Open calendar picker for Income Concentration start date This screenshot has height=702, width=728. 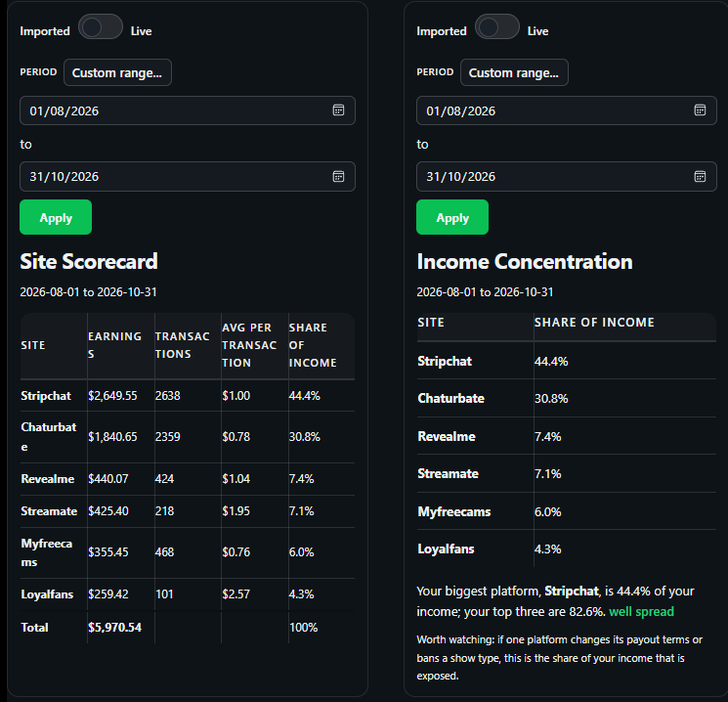(x=700, y=110)
